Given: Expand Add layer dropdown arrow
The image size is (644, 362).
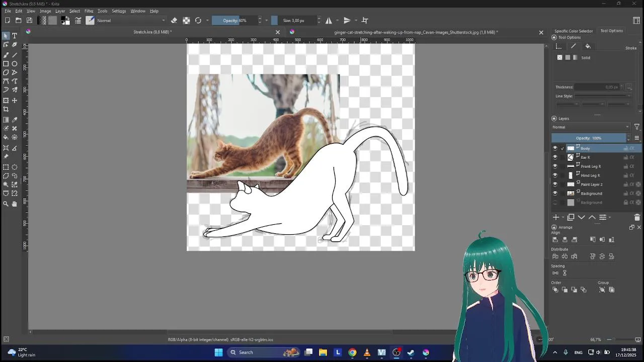Looking at the screenshot, I should (562, 217).
